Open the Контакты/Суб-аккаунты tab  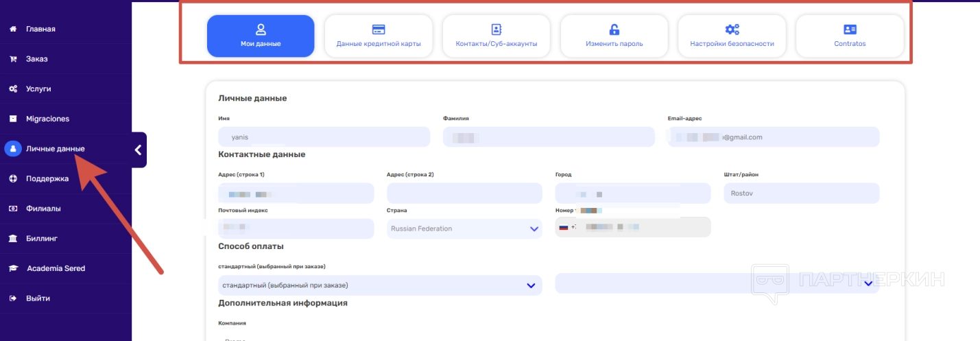click(497, 36)
